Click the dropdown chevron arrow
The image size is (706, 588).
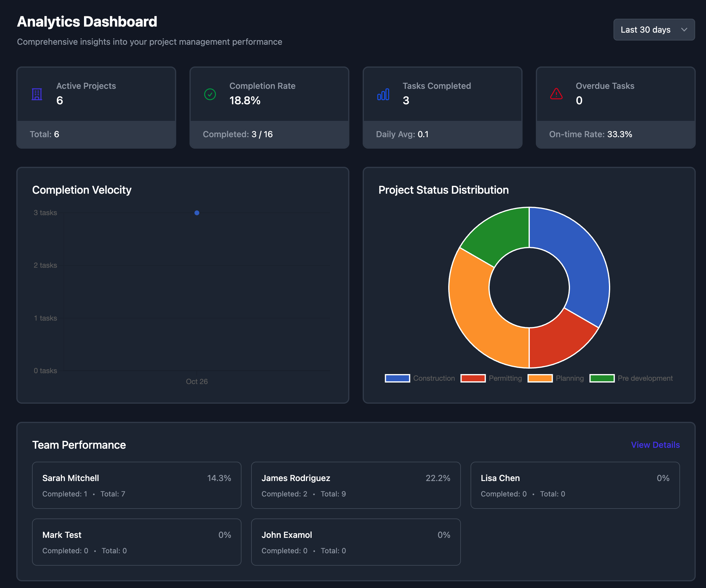pos(684,30)
